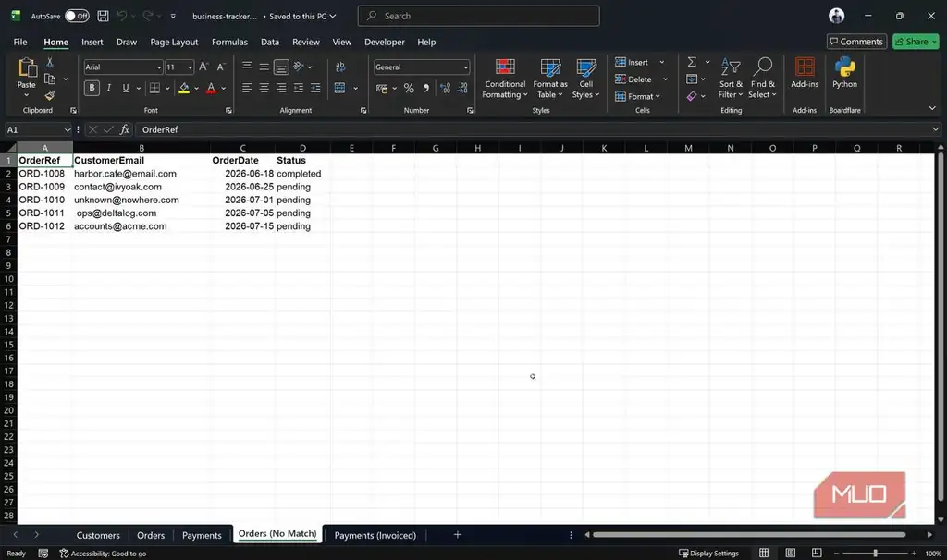Toggle Center horizontal alignment
This screenshot has height=560, width=947.
264,88
